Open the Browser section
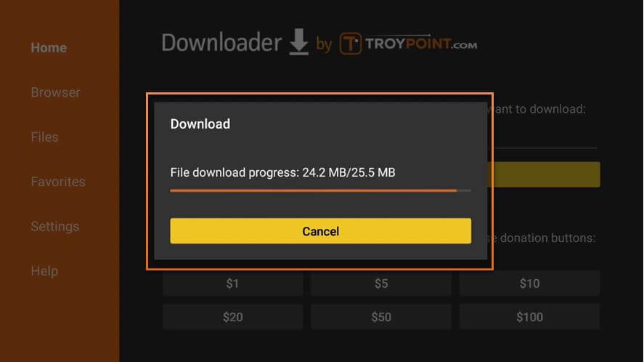 pos(55,92)
